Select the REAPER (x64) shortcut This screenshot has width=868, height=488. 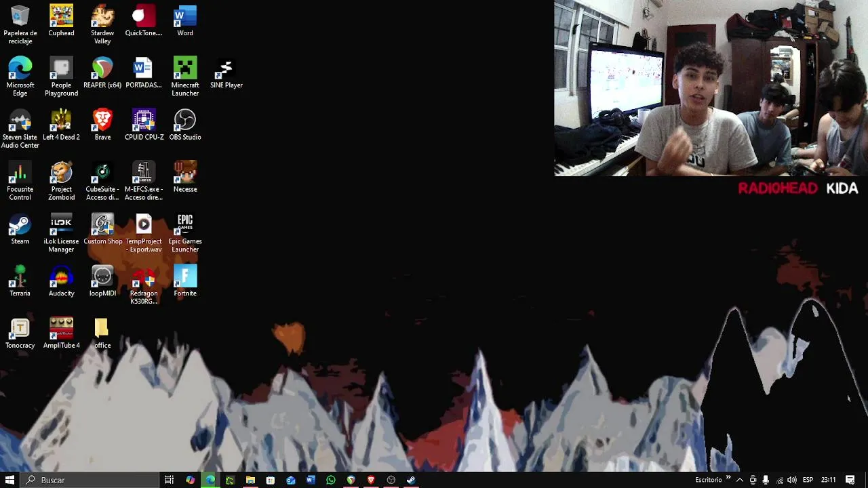click(x=102, y=73)
